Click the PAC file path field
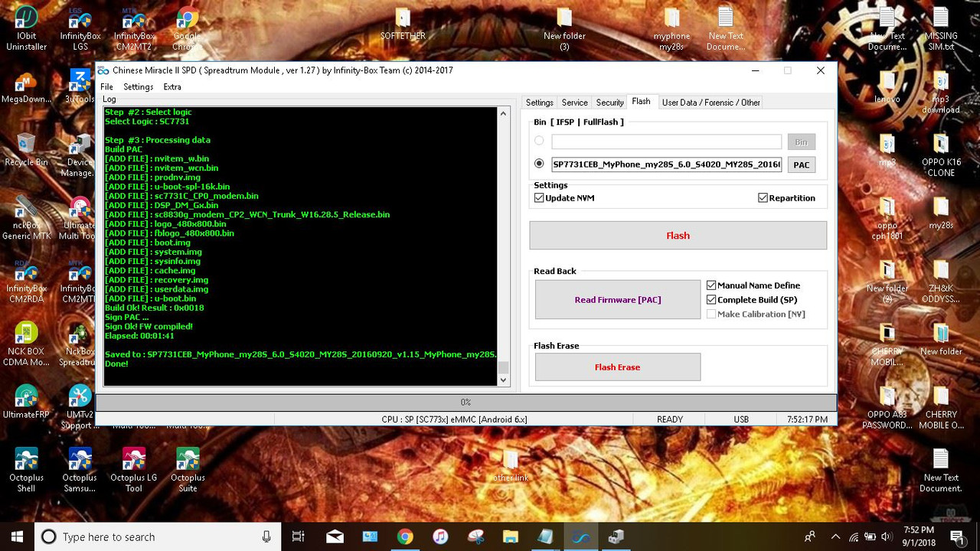 (x=666, y=165)
